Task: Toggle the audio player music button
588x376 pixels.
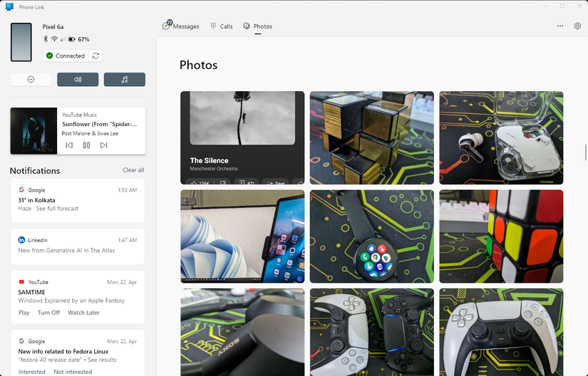Action: [125, 79]
